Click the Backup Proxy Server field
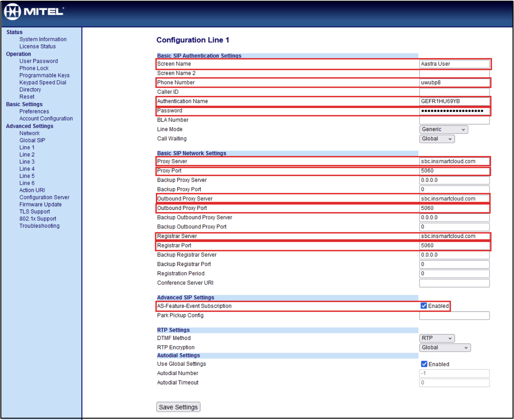This screenshot has width=514, height=420. 454,180
